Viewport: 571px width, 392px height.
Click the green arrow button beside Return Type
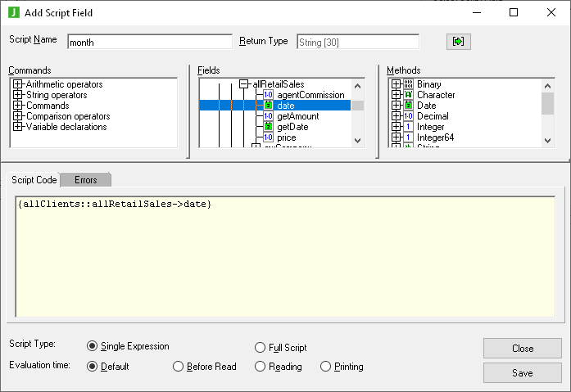pyautogui.click(x=459, y=42)
